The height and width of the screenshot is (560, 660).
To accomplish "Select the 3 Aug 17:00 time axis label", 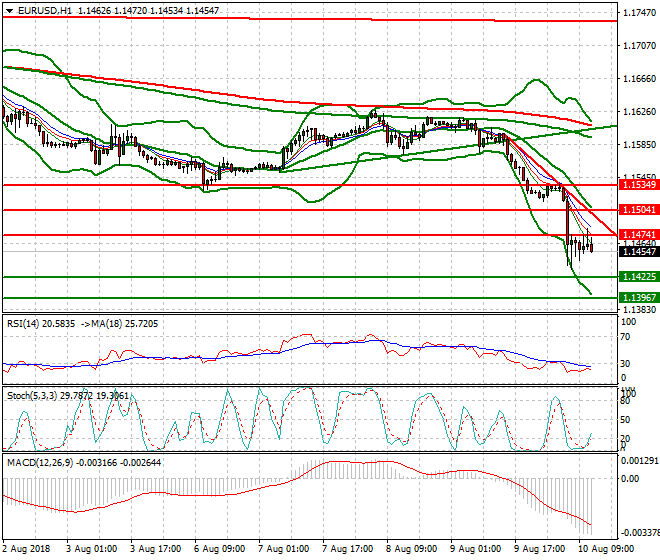I will click(155, 549).
